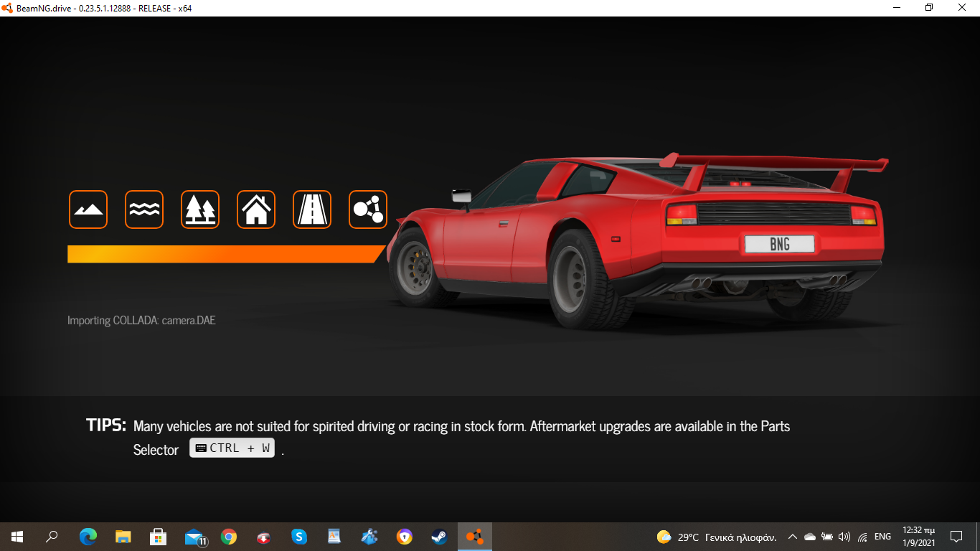Click the red sports car image
980x551 pixels.
pos(637,240)
